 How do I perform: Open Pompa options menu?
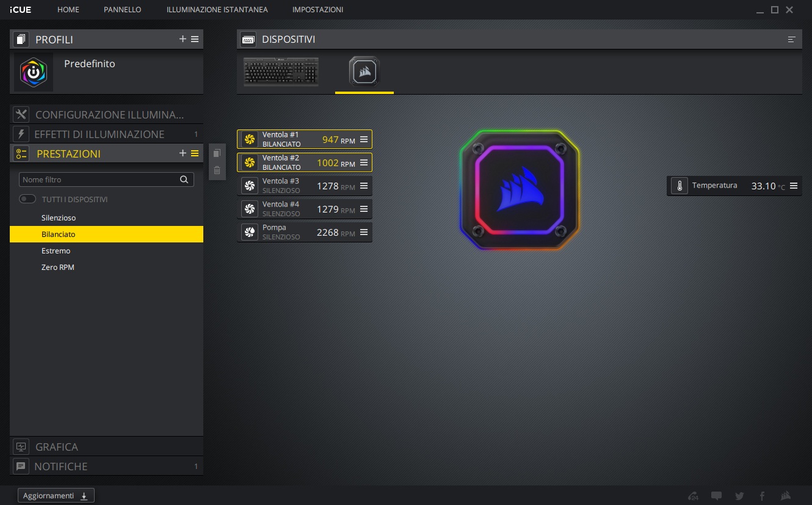(364, 232)
